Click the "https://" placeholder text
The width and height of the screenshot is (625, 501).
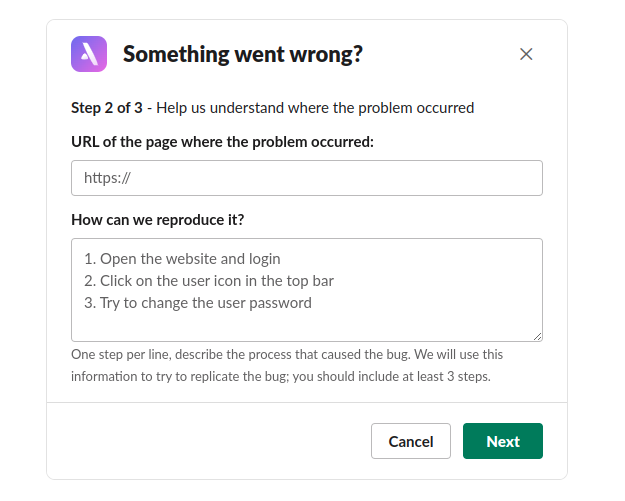tap(108, 178)
